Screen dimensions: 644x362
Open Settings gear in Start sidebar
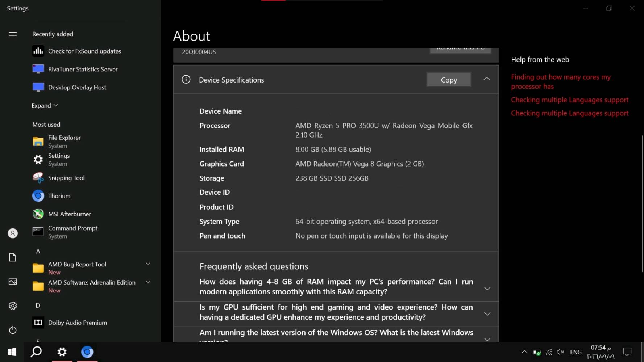pos(13,306)
